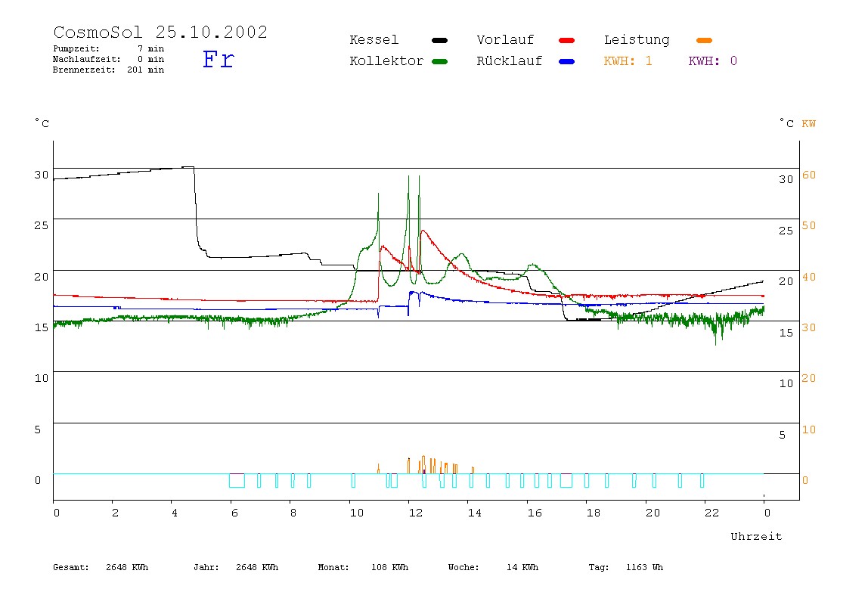The image size is (868, 614).
Task: Click the 'Brennerzeit: 201 min' line
Action: 109,70
